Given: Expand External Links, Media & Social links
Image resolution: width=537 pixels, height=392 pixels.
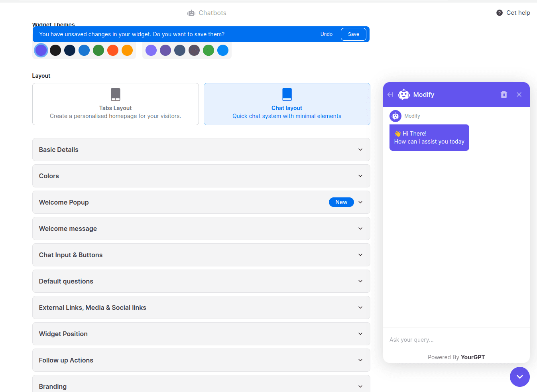Looking at the screenshot, I should coord(201,307).
